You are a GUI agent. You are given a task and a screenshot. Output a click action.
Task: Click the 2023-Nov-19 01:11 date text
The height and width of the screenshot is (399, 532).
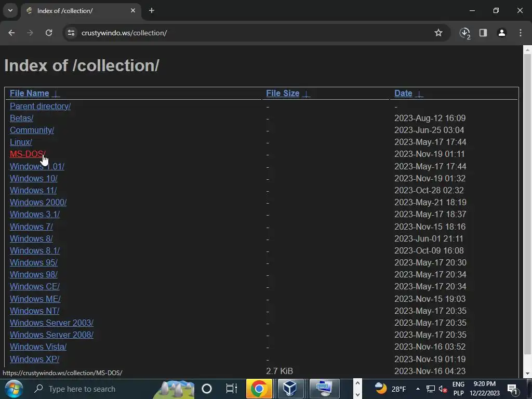click(x=430, y=154)
